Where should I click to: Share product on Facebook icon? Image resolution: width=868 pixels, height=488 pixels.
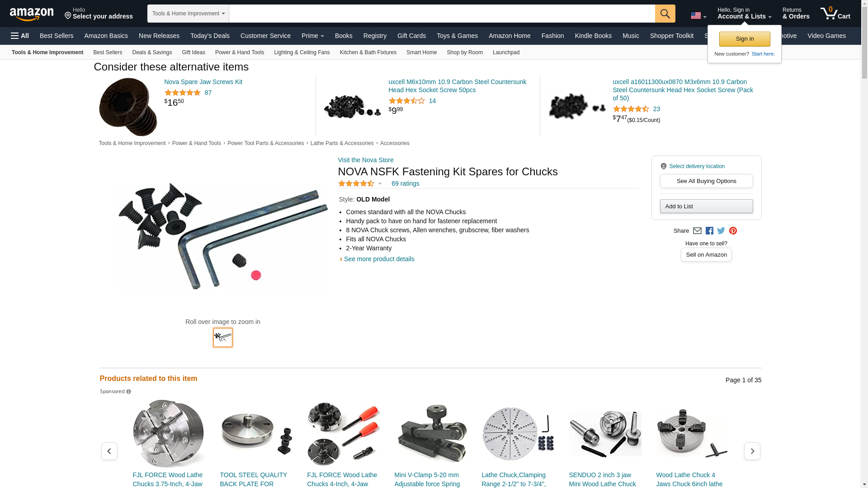click(709, 231)
